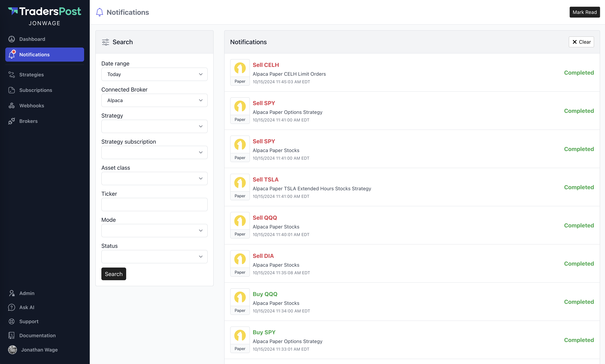Screen dimensions: 605x364
Task: Open the Date range dropdown set to Today
Action: point(155,74)
